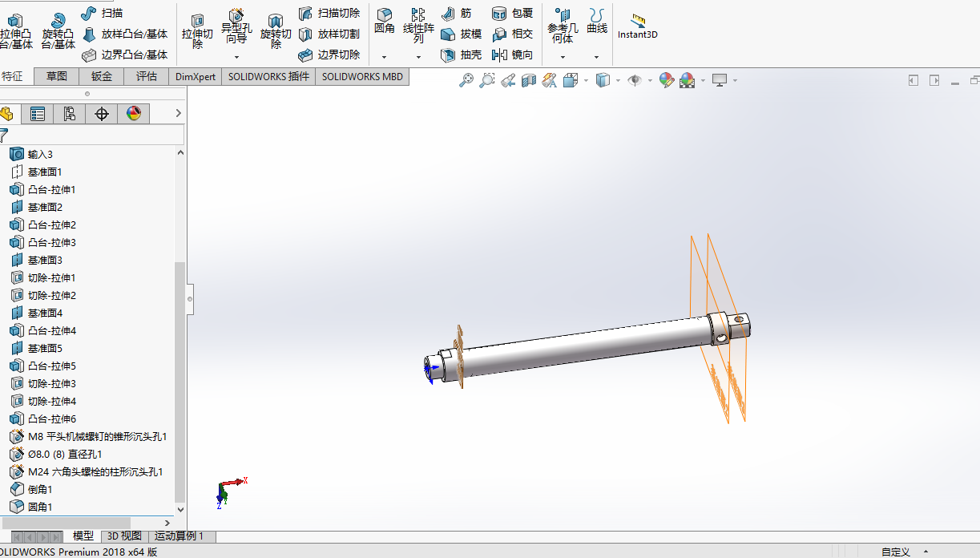This screenshot has width=980, height=558.
Task: Click the 抽壳 shell tool
Action: 462,55
